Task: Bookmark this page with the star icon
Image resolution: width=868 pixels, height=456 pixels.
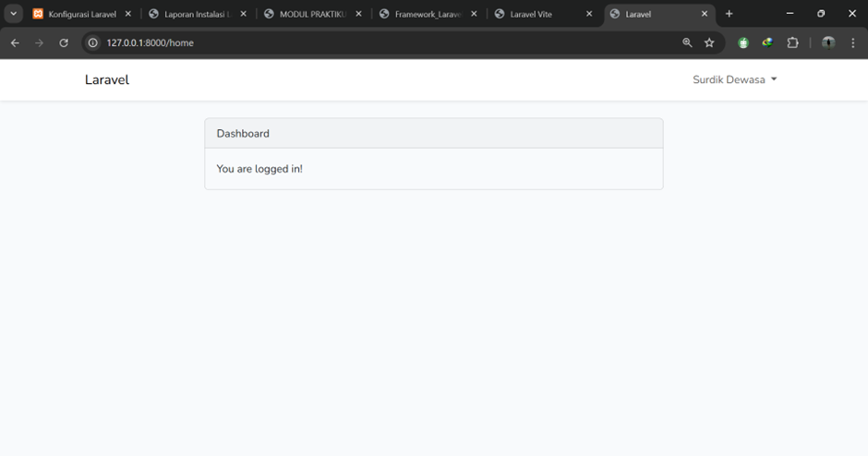Action: pyautogui.click(x=709, y=42)
